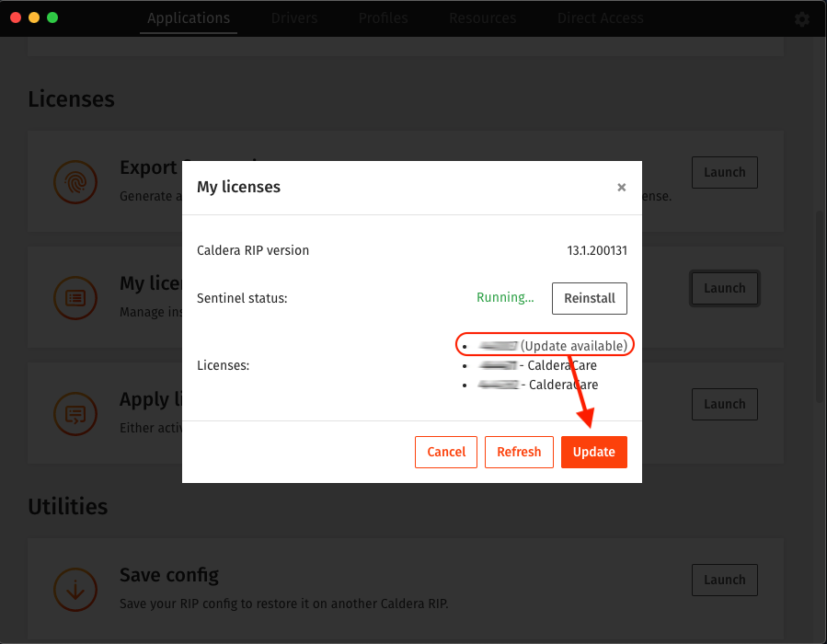Viewport: 827px width, 644px height.
Task: Click the red close window button
Action: [x=16, y=17]
